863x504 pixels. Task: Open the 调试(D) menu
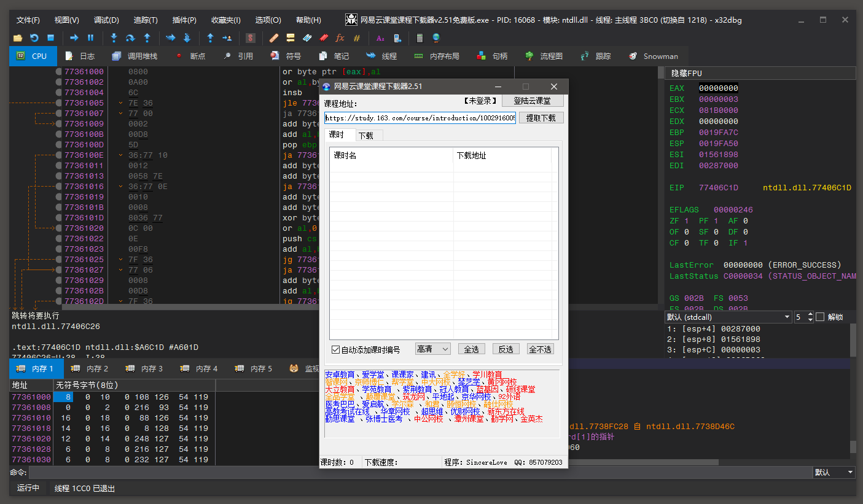(106, 20)
